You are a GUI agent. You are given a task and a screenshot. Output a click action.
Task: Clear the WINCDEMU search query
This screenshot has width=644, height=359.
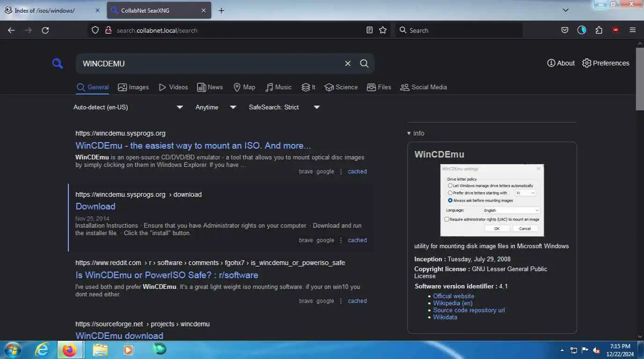click(x=348, y=64)
